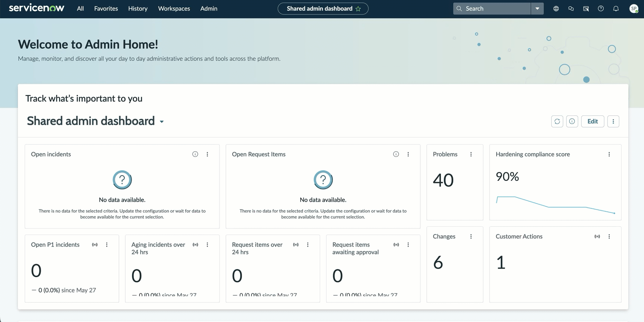Image resolution: width=644 pixels, height=322 pixels.
Task: Open the Aging incidents over 24 hrs options menu
Action: tap(208, 245)
